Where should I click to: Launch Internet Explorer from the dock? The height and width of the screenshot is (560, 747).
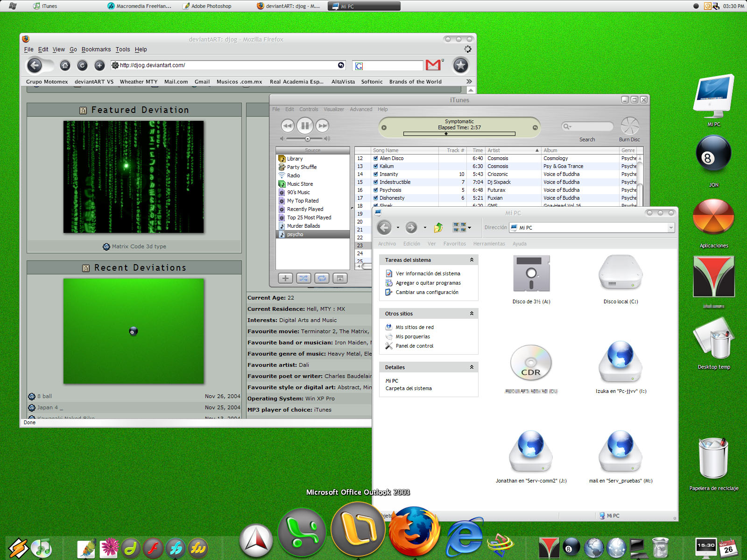click(465, 536)
